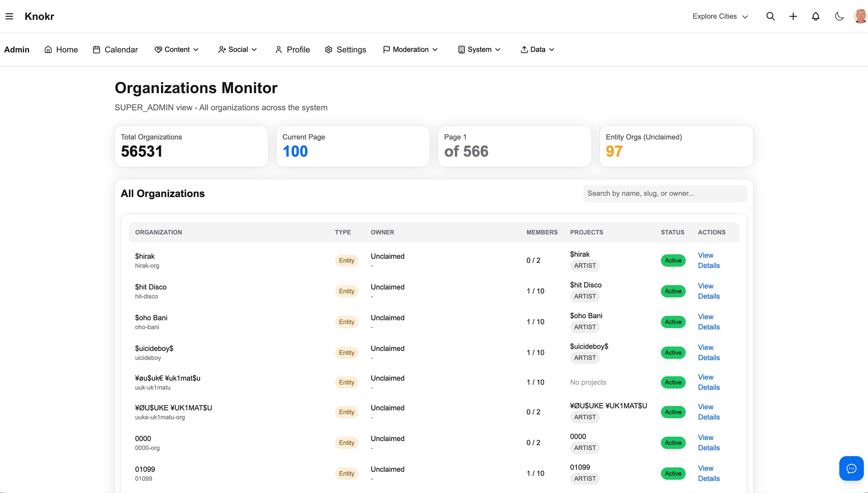Open the notifications bell

[815, 16]
